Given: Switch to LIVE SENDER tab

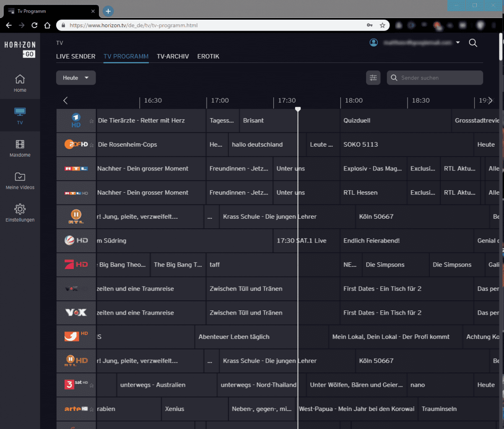Looking at the screenshot, I should coord(75,56).
